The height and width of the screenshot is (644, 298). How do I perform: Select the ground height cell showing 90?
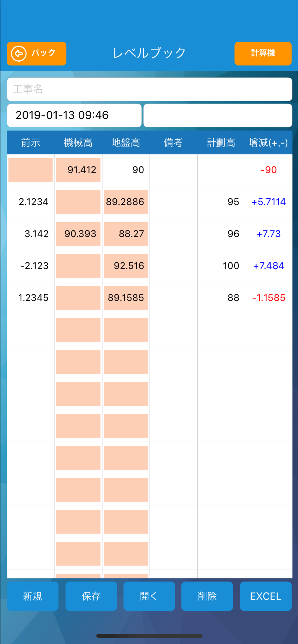(126, 170)
